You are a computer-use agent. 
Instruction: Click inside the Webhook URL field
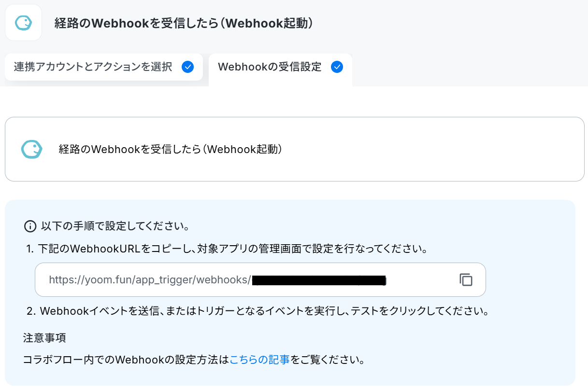(260, 279)
